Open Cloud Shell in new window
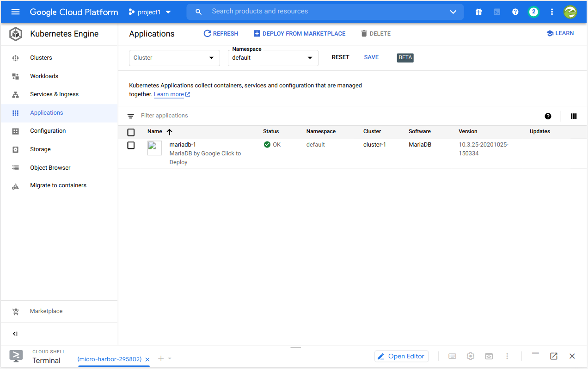 pos(553,356)
